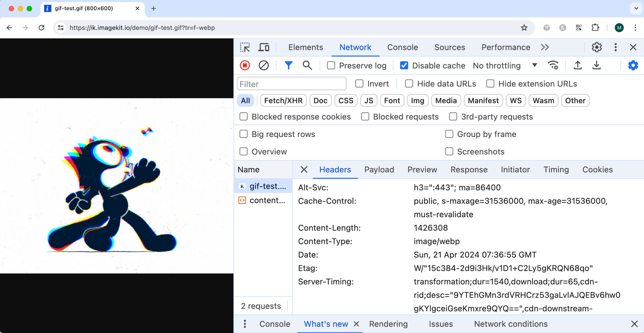Screen dimensions: 644x333
Task: Enable the Preserve log checkbox
Action: (x=331, y=65)
